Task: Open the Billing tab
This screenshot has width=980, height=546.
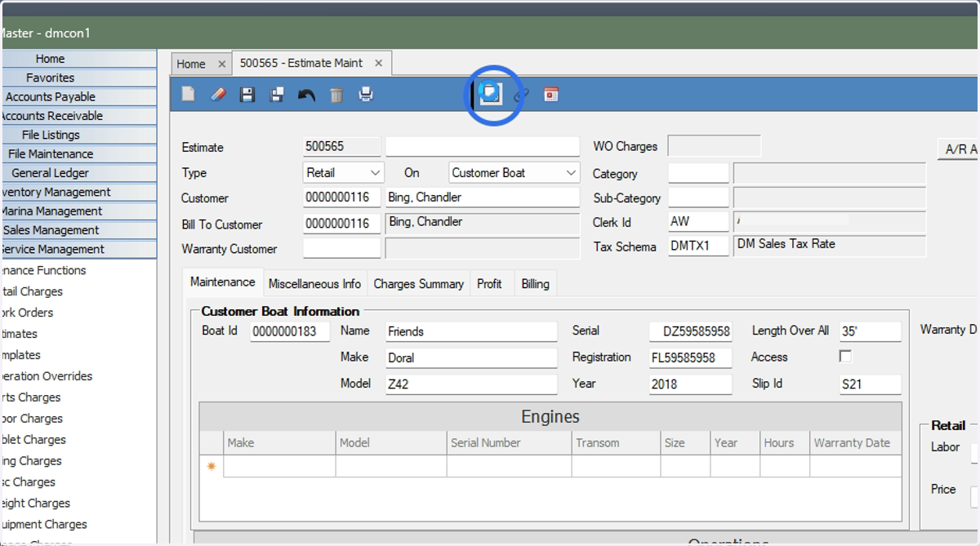Action: click(535, 284)
